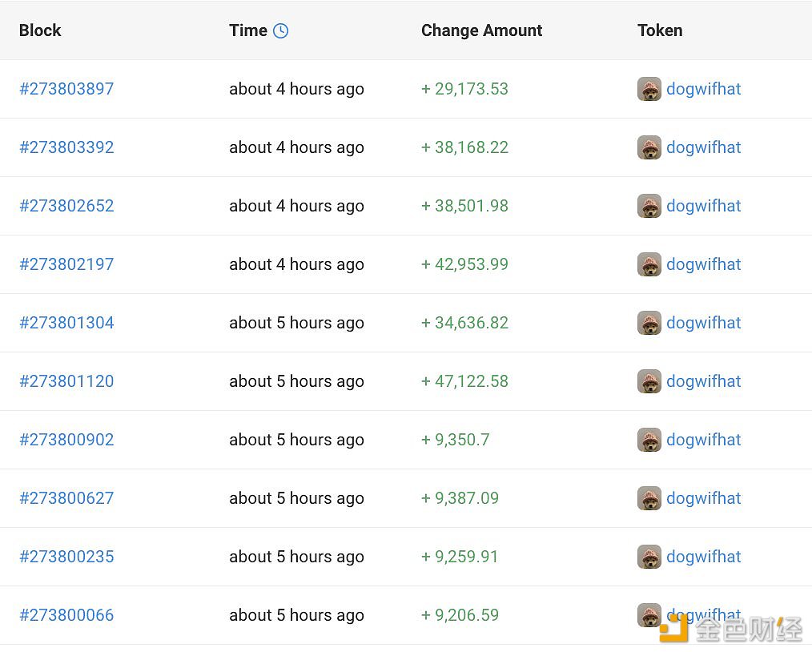
Task: Select time text in row #273803897
Action: (297, 89)
